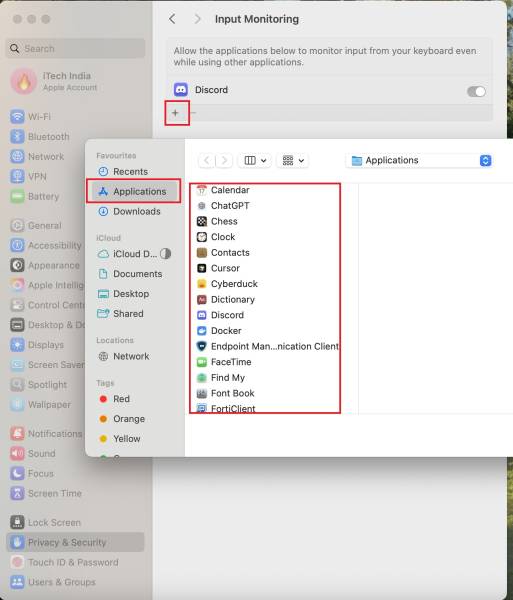
Task: Click the Battery sidebar icon
Action: pos(17,196)
